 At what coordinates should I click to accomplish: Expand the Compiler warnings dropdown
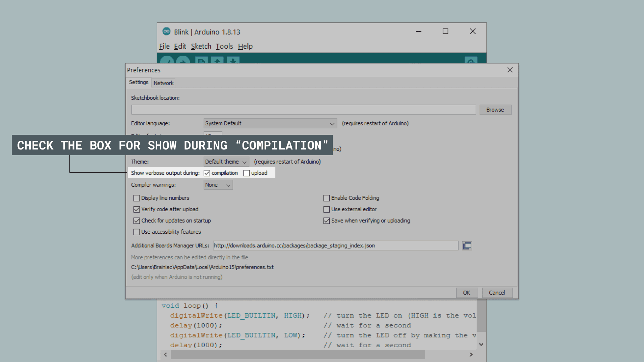(218, 185)
